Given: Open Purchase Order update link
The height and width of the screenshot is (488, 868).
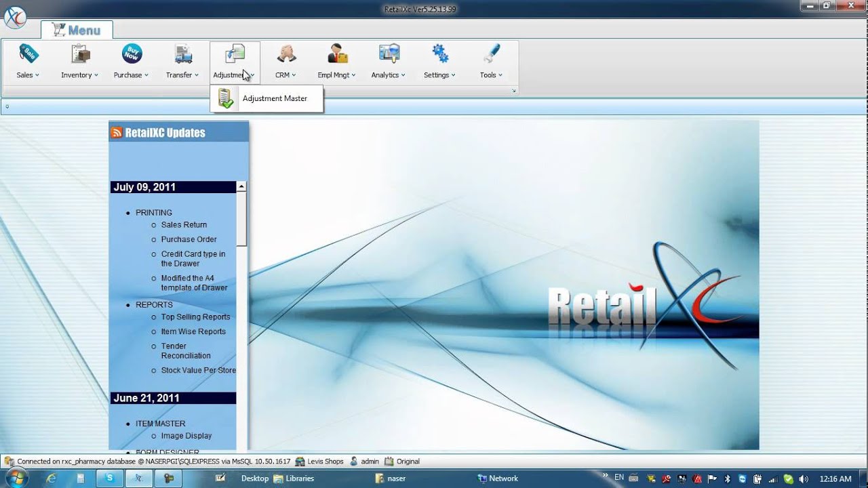Looking at the screenshot, I should (189, 239).
